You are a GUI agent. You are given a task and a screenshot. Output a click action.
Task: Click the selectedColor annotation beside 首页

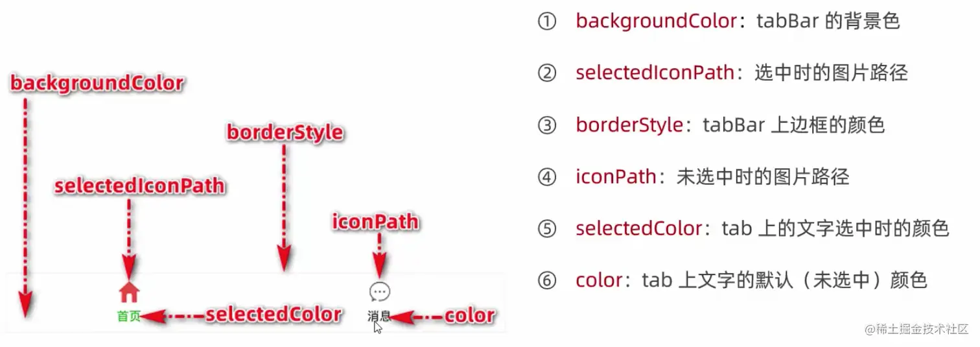[273, 315]
